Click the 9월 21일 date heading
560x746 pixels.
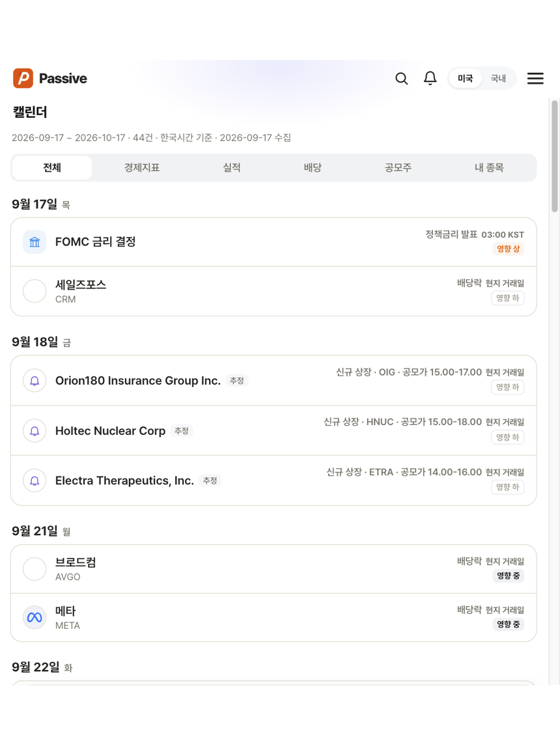point(42,531)
